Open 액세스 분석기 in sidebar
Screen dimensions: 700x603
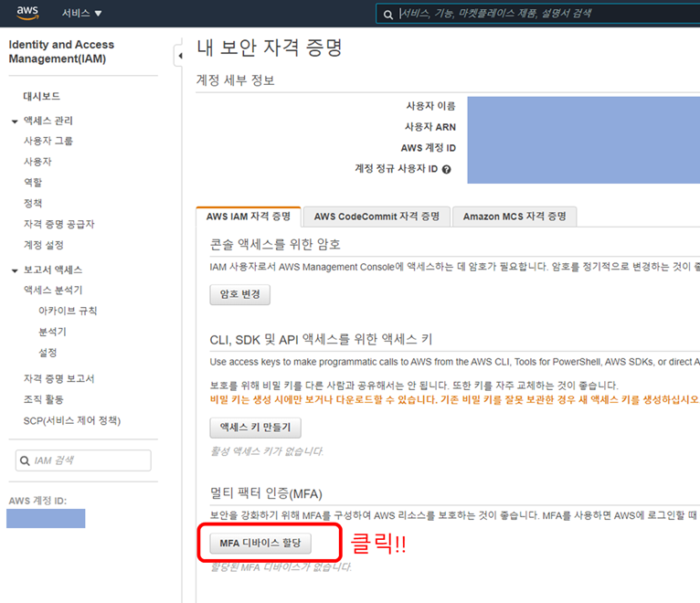[x=53, y=291]
